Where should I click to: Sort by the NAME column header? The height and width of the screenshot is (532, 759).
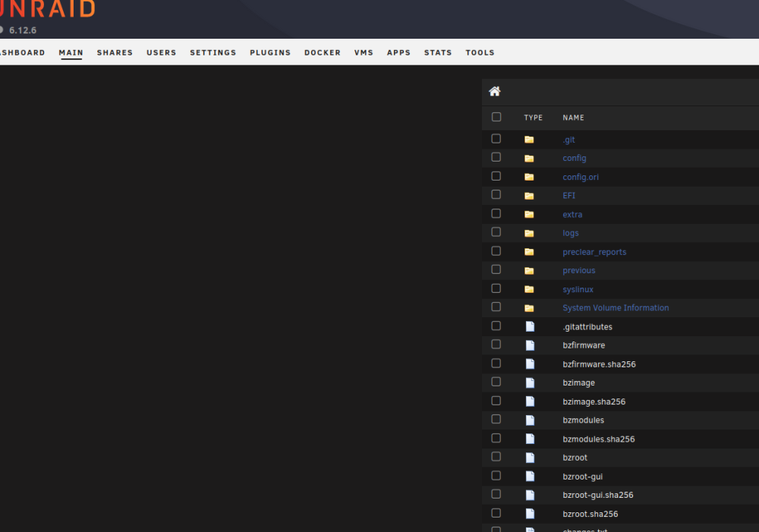click(573, 118)
